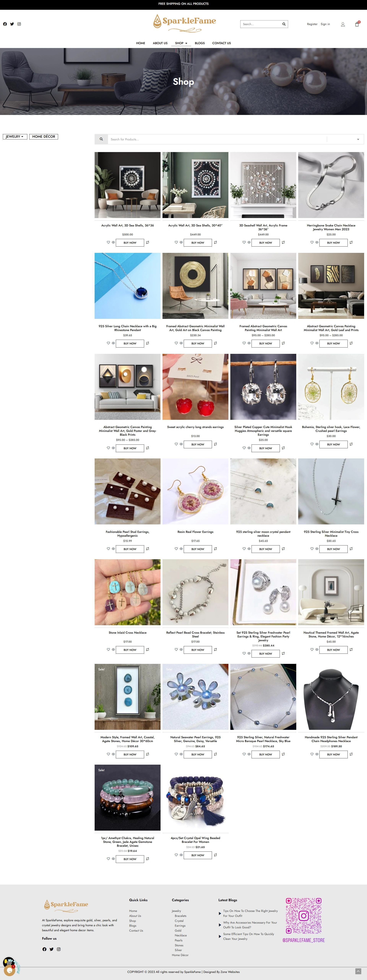Open the SHOP menu dropdown
367x980 pixels.
click(181, 43)
